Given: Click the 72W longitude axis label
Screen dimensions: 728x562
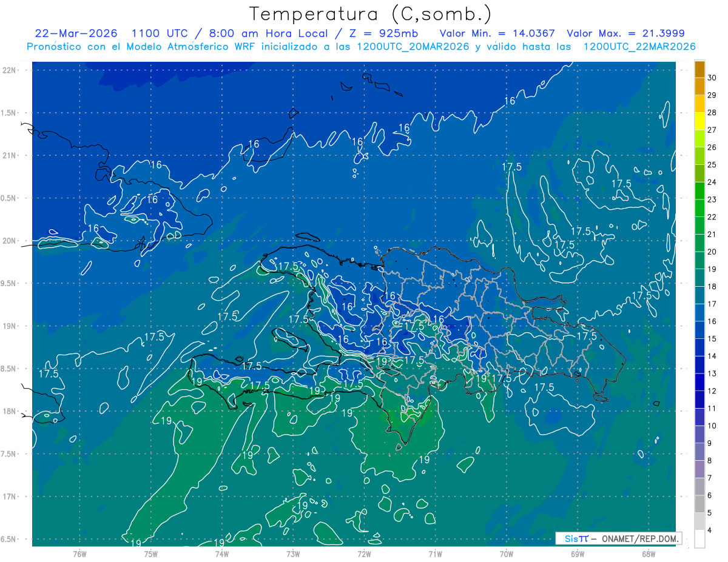Looking at the screenshot, I should [x=364, y=554].
